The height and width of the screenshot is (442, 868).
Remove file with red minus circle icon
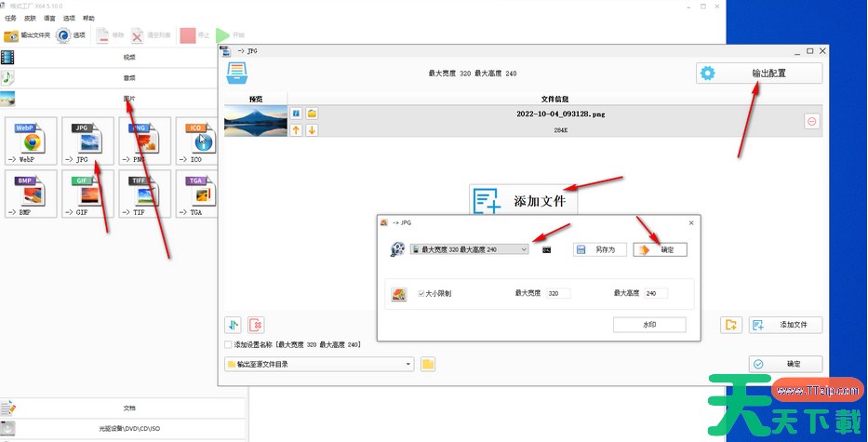pos(811,121)
